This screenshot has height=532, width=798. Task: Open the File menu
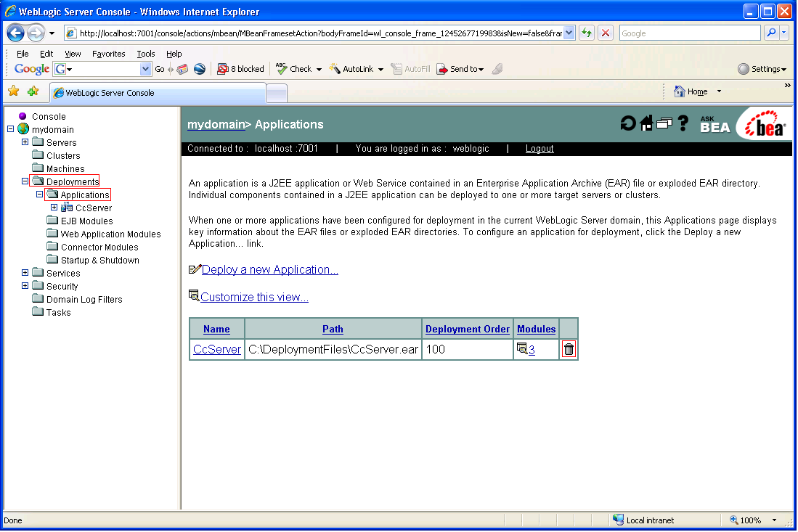tap(23, 54)
